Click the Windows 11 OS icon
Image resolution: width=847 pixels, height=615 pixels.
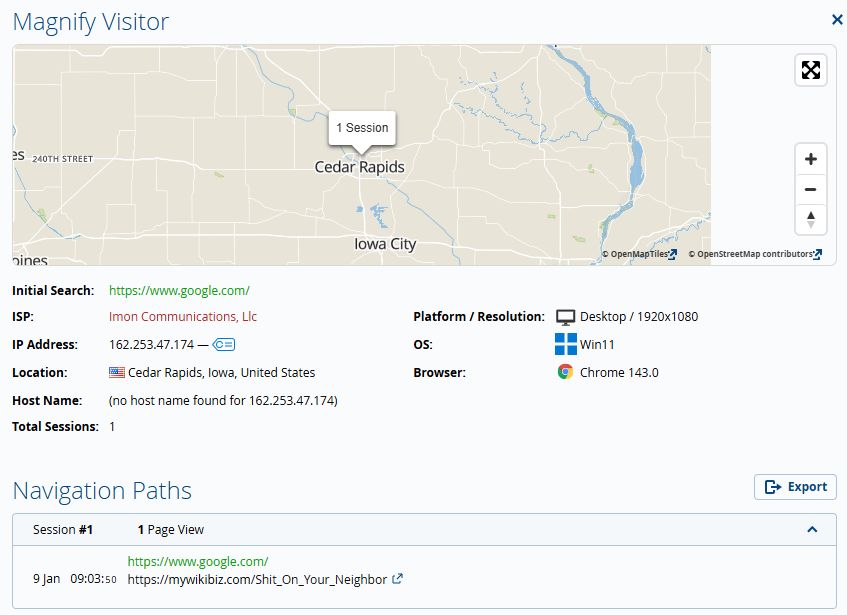566,344
